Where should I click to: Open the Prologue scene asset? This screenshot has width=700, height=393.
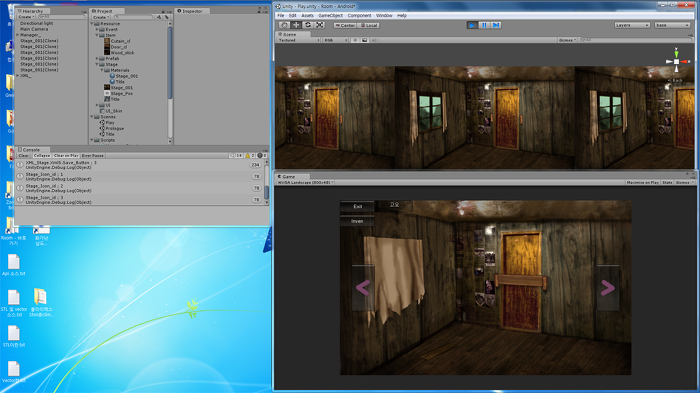point(112,128)
